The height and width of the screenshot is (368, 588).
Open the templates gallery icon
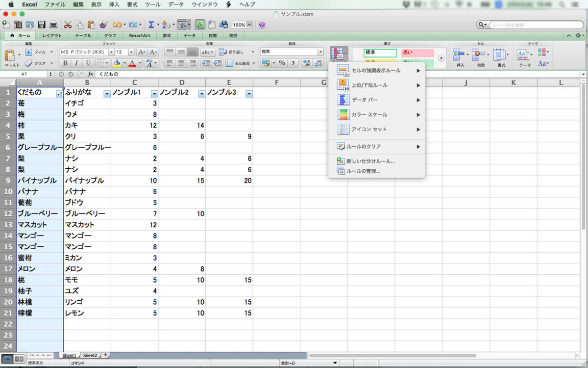point(18,25)
